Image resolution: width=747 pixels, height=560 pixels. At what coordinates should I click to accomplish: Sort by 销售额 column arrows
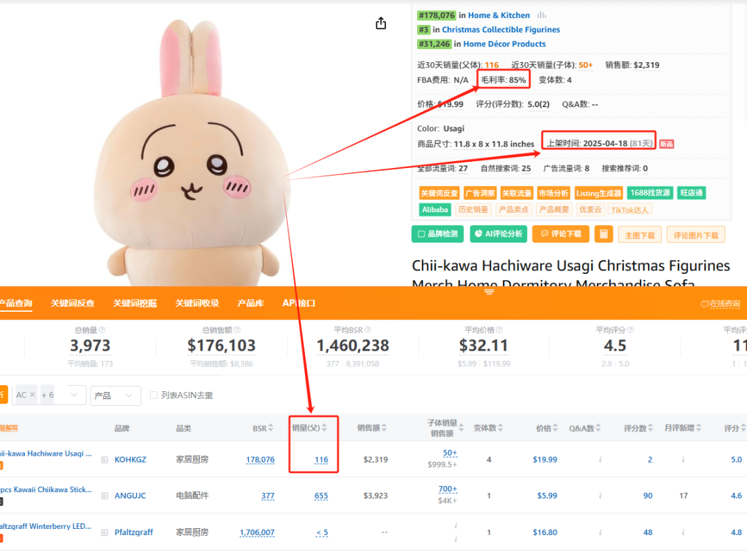pos(384,428)
